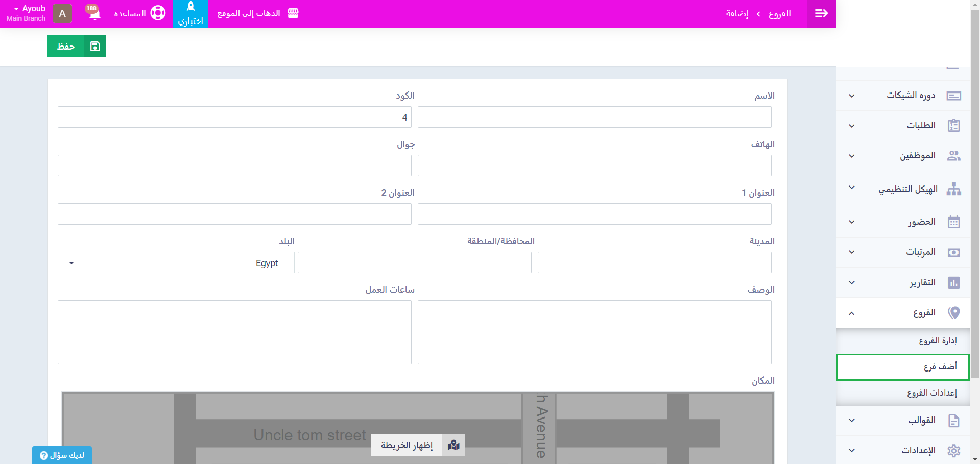Click the rocket trial icon

(190, 7)
